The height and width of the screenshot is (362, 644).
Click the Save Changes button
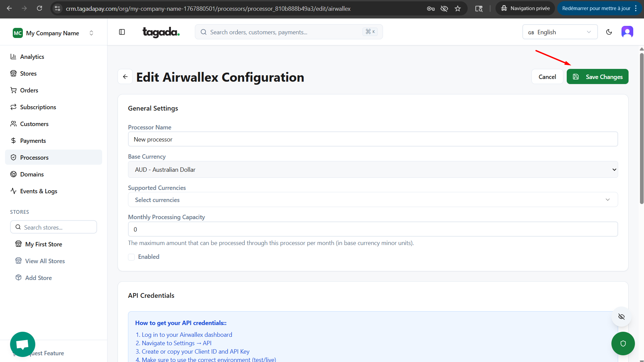(597, 77)
